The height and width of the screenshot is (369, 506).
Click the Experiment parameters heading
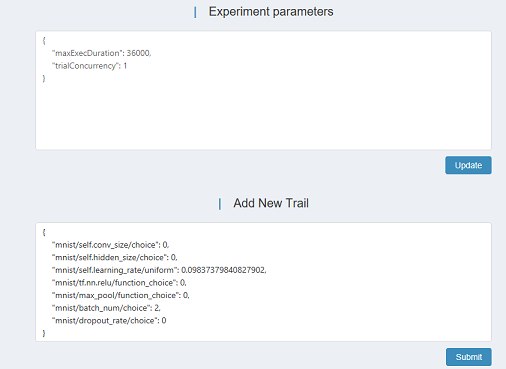(271, 12)
